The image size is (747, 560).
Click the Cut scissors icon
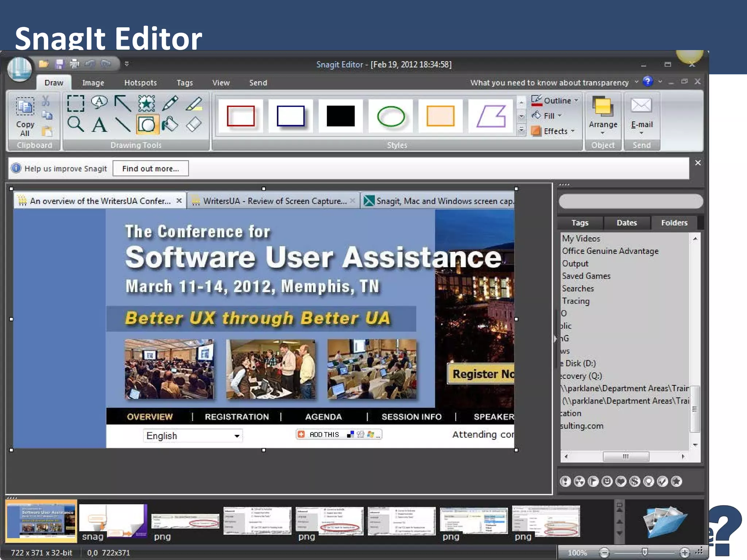46,101
